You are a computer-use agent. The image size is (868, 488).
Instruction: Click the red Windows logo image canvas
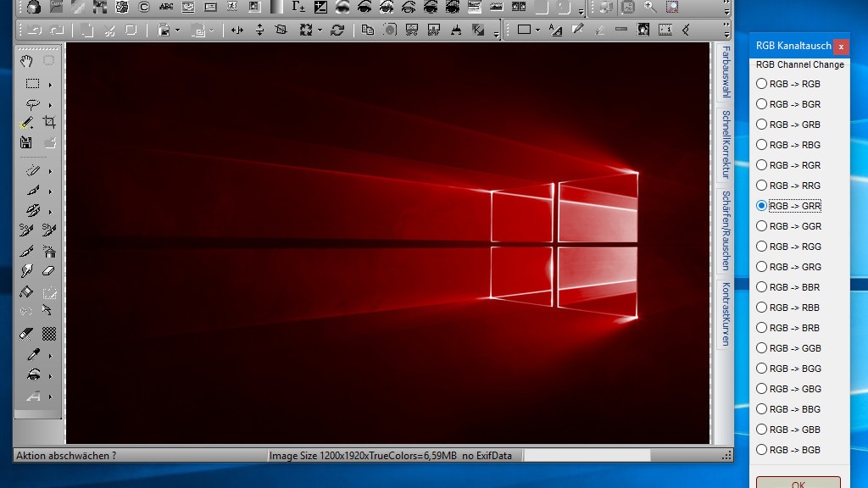[x=387, y=243]
